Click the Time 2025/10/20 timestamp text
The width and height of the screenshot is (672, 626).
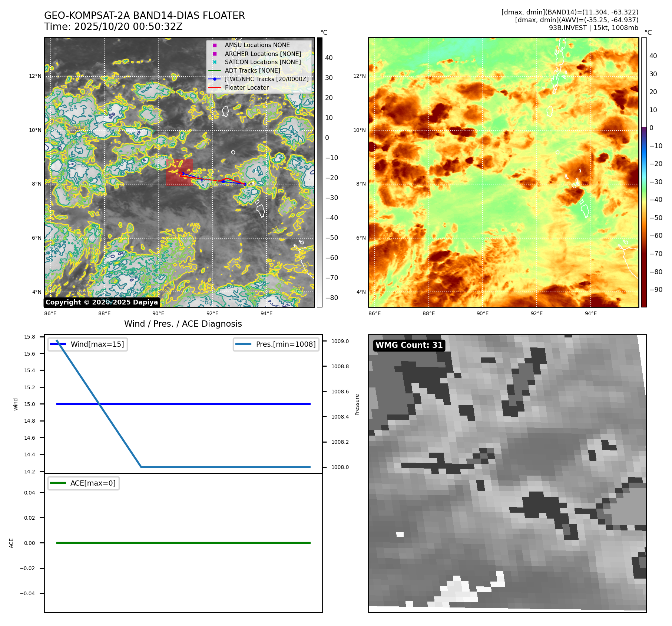(x=113, y=27)
